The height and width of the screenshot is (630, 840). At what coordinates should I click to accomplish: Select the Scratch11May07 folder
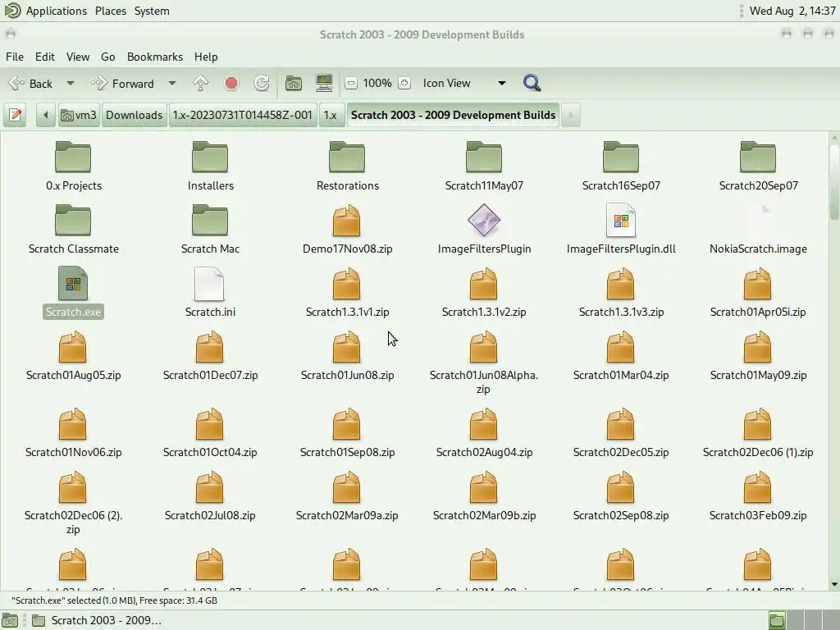coord(484,166)
